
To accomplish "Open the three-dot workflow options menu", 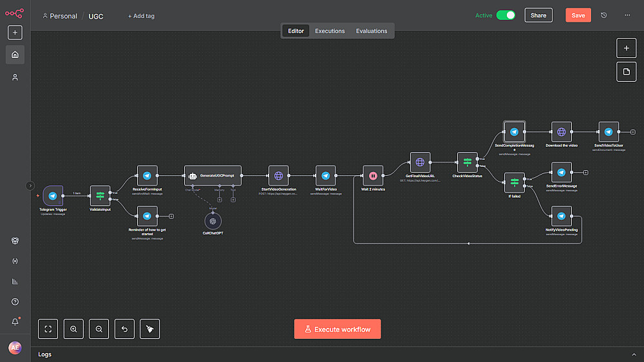I will [627, 15].
